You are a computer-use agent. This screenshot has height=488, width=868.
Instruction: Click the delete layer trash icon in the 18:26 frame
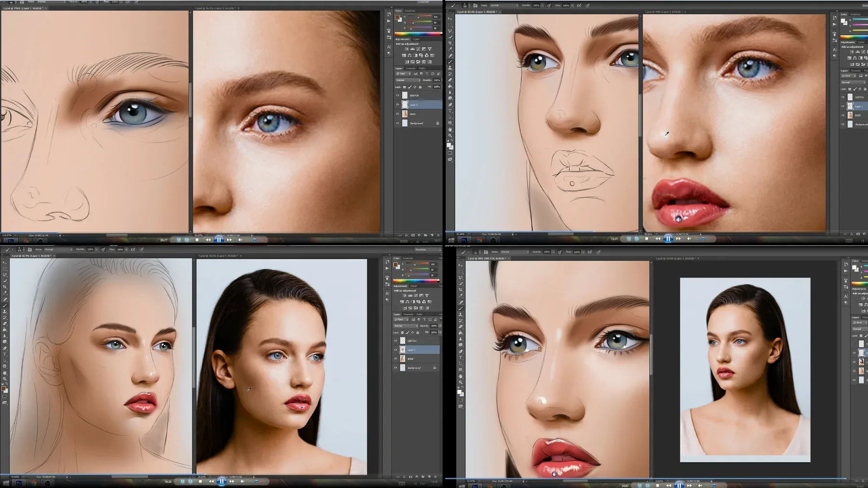435,476
